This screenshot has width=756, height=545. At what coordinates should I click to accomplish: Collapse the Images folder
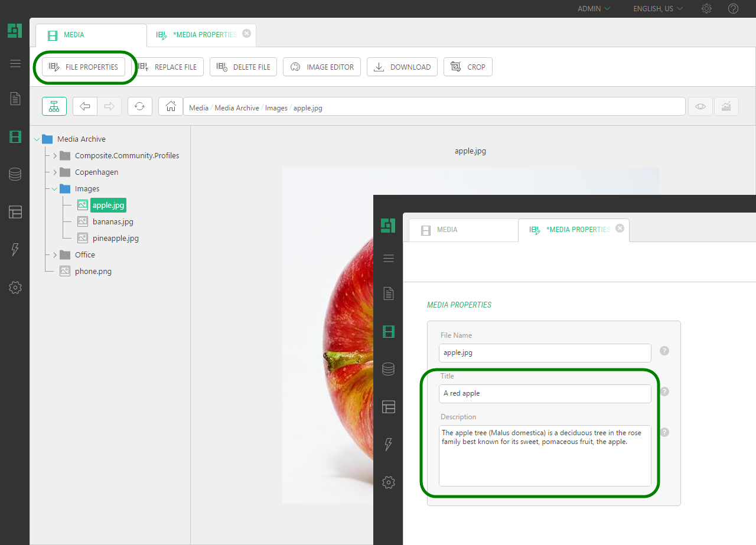(55, 189)
